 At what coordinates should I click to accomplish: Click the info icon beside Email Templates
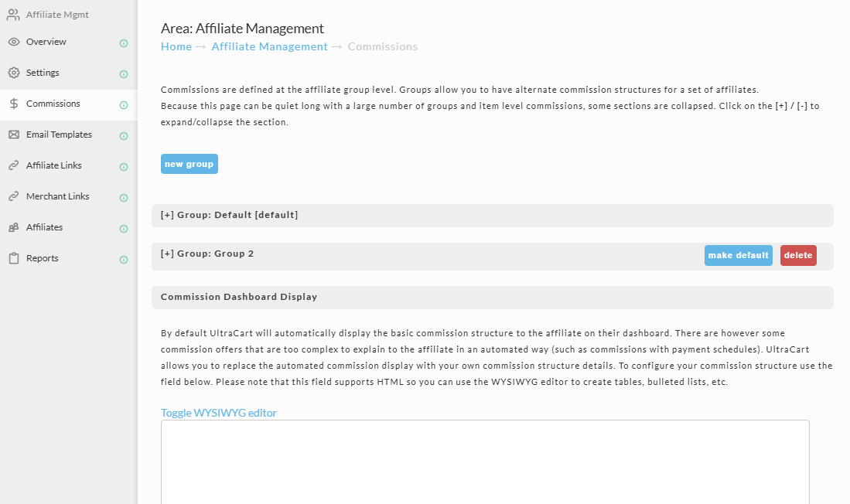click(124, 136)
